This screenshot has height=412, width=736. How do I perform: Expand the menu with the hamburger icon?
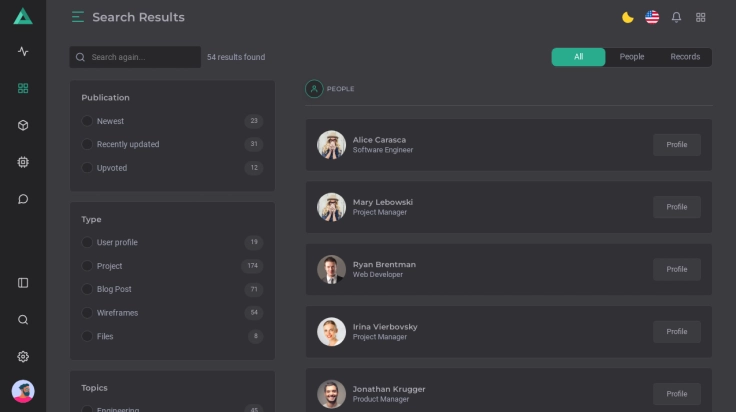click(x=78, y=17)
